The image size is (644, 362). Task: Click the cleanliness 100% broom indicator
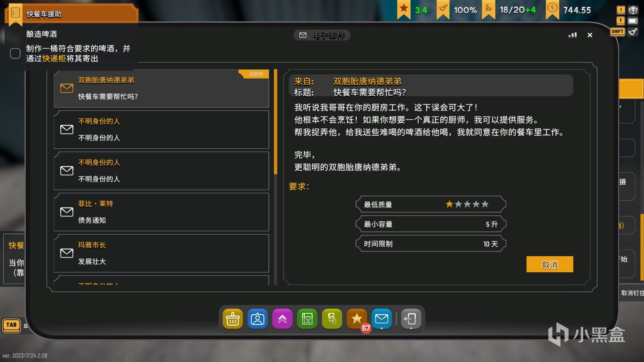point(457,10)
